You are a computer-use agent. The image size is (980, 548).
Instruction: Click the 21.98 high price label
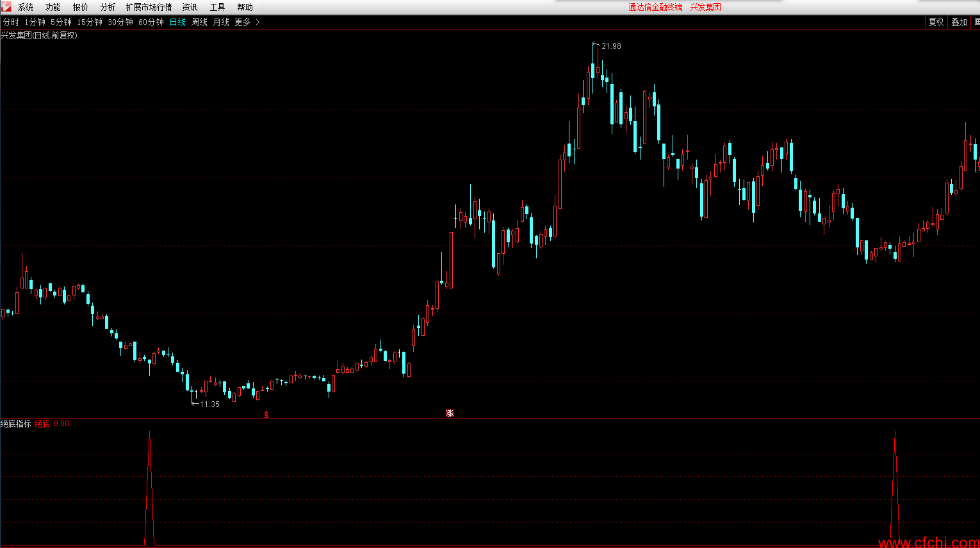coord(611,46)
